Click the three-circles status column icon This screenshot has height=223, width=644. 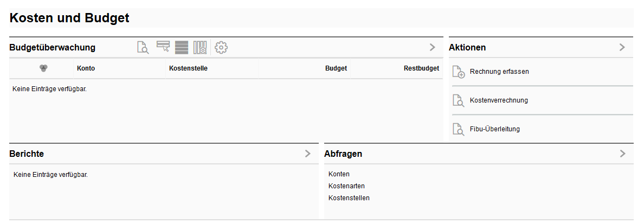[x=44, y=68]
